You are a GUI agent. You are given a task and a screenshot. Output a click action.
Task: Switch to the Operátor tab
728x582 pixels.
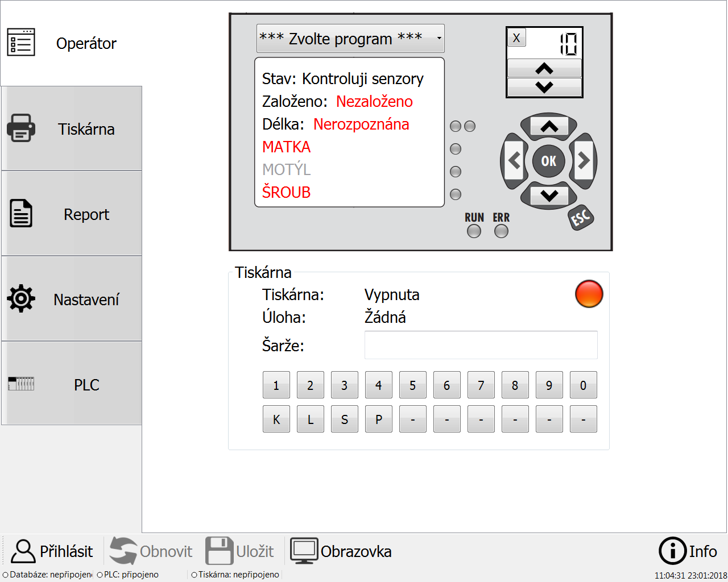coord(71,43)
